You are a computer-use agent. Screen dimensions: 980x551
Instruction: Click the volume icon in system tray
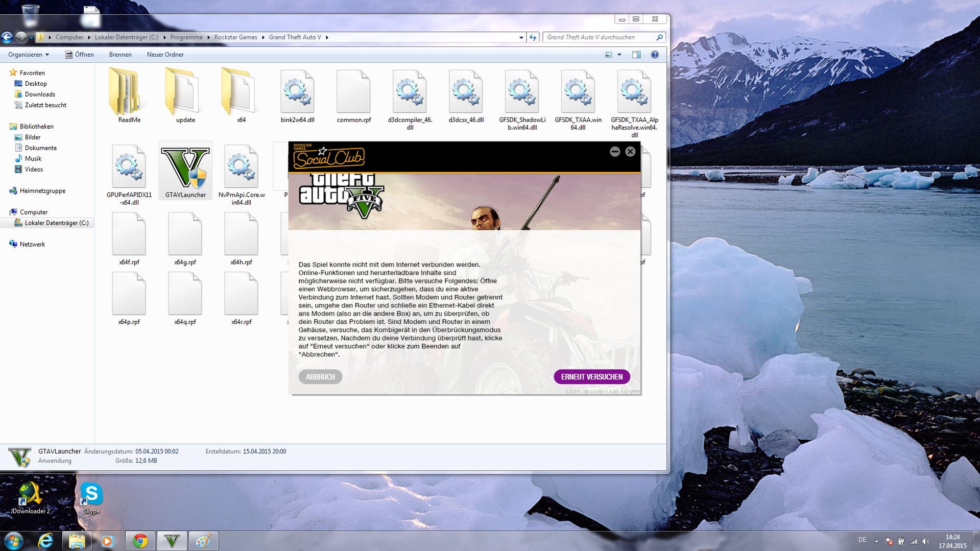(925, 541)
